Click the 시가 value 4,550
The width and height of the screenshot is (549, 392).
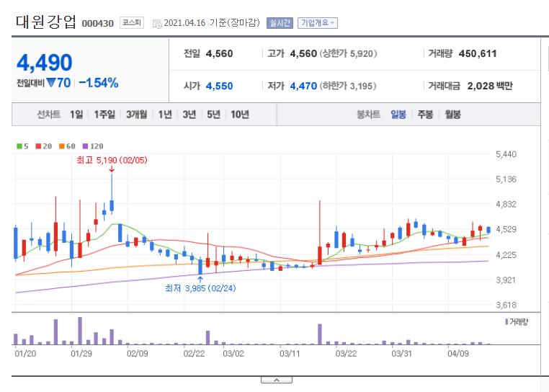[219, 86]
